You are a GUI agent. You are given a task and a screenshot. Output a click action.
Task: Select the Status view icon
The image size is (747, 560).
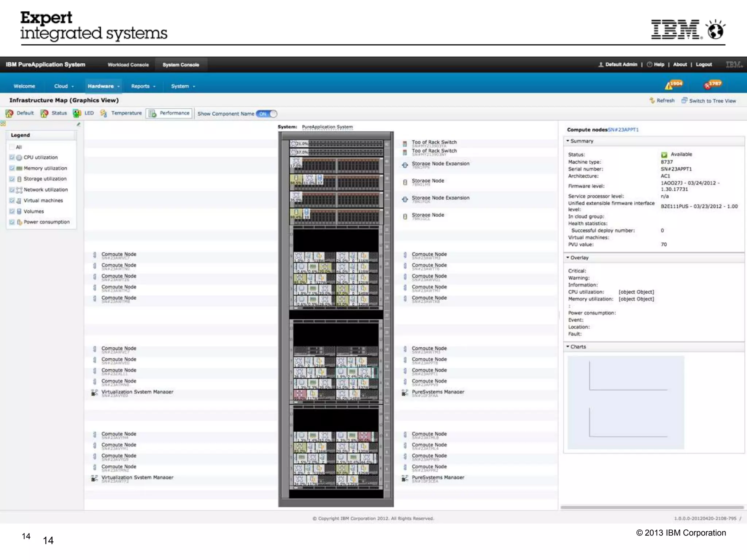(x=44, y=113)
